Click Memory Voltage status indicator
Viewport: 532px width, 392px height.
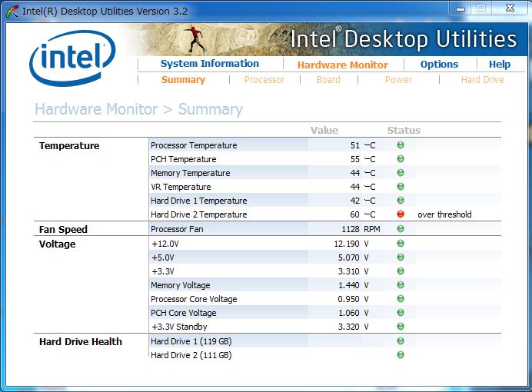pyautogui.click(x=401, y=285)
